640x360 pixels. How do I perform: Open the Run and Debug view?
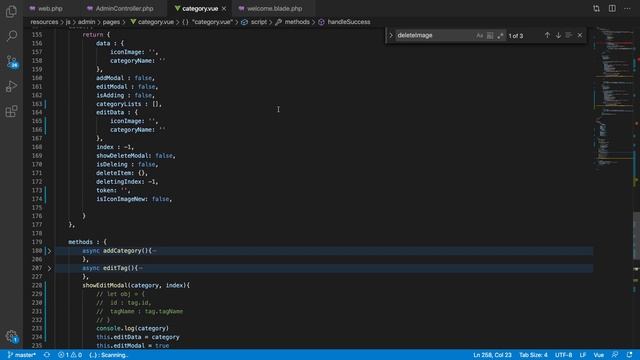click(x=11, y=86)
